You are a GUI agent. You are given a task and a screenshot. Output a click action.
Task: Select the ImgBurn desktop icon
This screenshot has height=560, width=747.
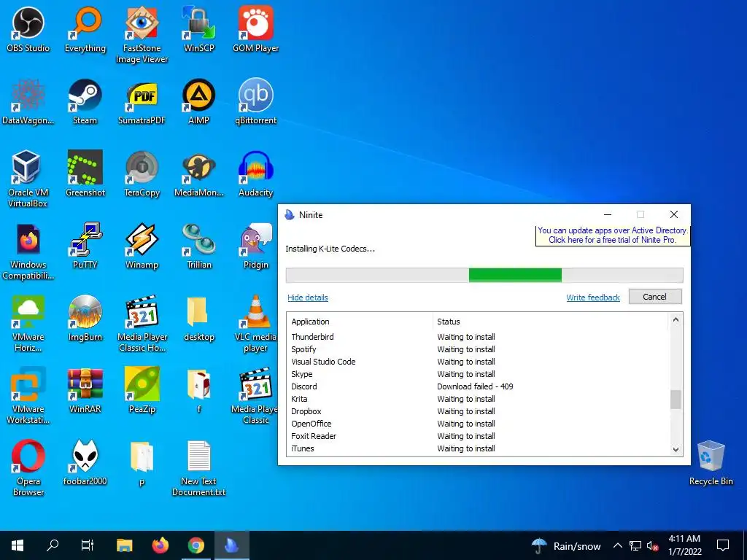pyautogui.click(x=85, y=319)
